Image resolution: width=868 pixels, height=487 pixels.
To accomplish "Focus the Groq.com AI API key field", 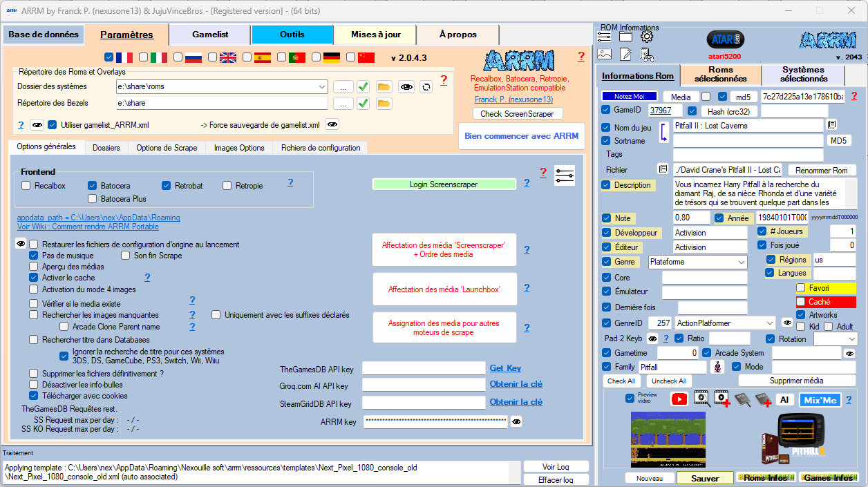I will [424, 385].
